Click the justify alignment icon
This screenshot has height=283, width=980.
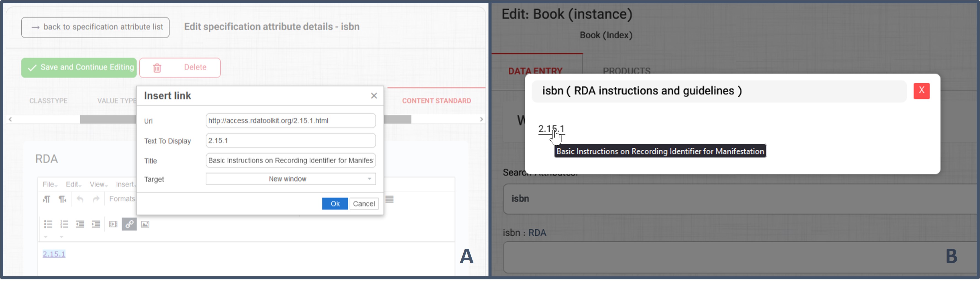[390, 199]
